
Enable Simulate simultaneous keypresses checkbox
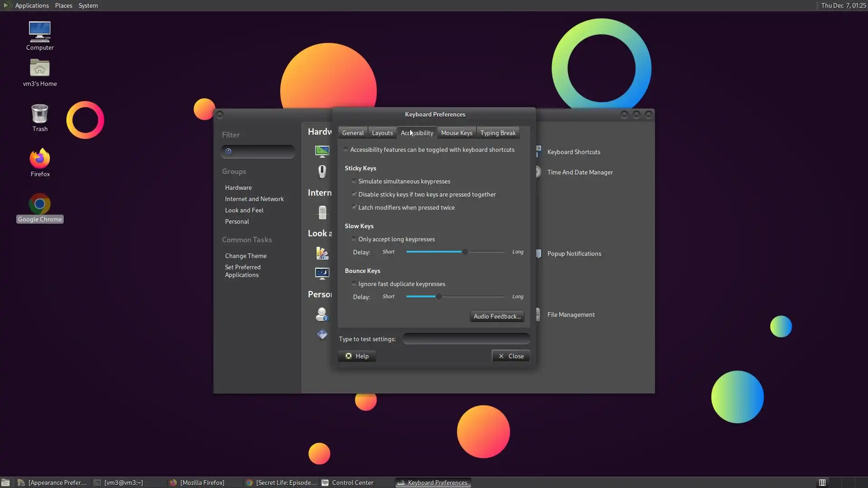pos(354,181)
